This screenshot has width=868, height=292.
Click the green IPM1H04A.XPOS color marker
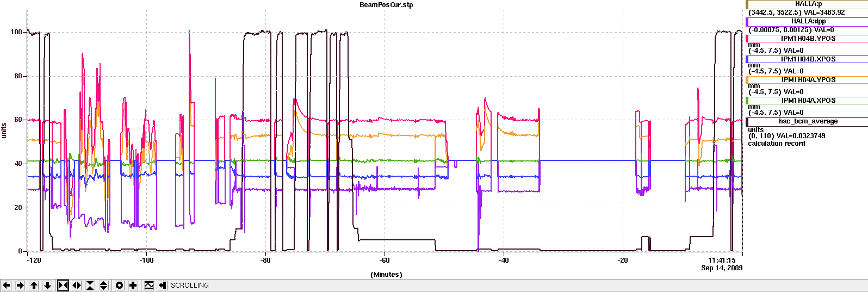coord(747,101)
